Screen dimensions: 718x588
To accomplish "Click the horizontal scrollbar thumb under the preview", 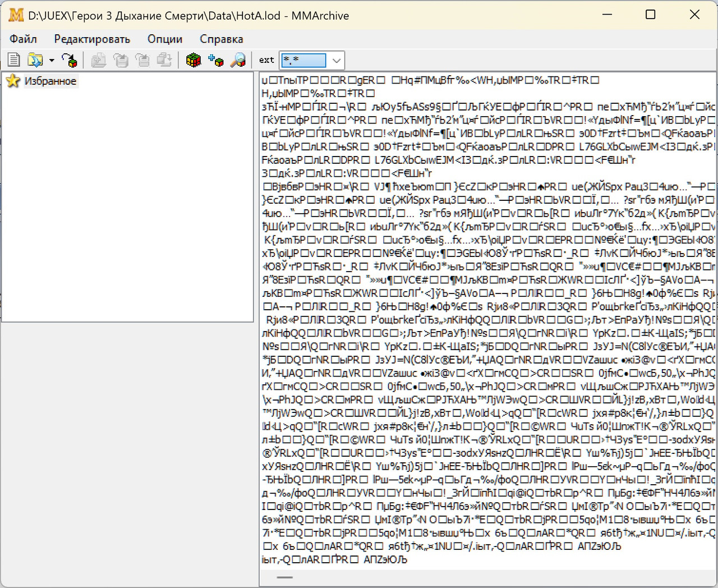I will [285, 577].
